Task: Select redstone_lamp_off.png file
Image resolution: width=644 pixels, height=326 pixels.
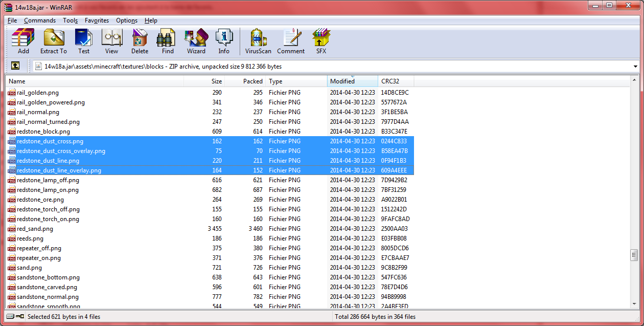Action: click(x=48, y=180)
